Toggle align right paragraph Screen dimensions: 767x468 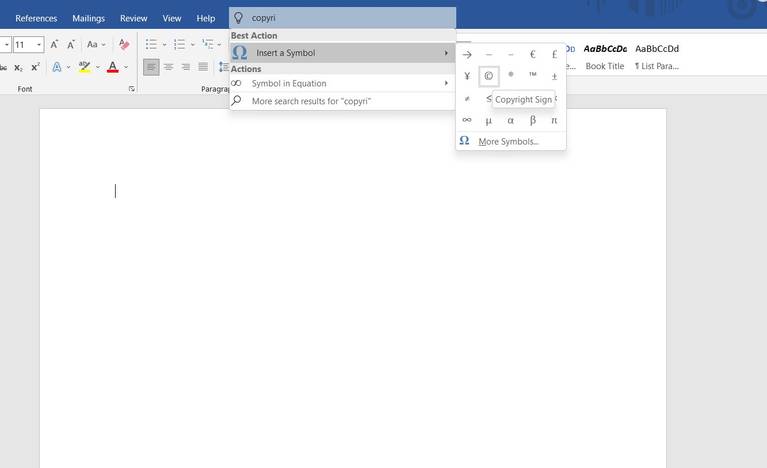tap(185, 67)
